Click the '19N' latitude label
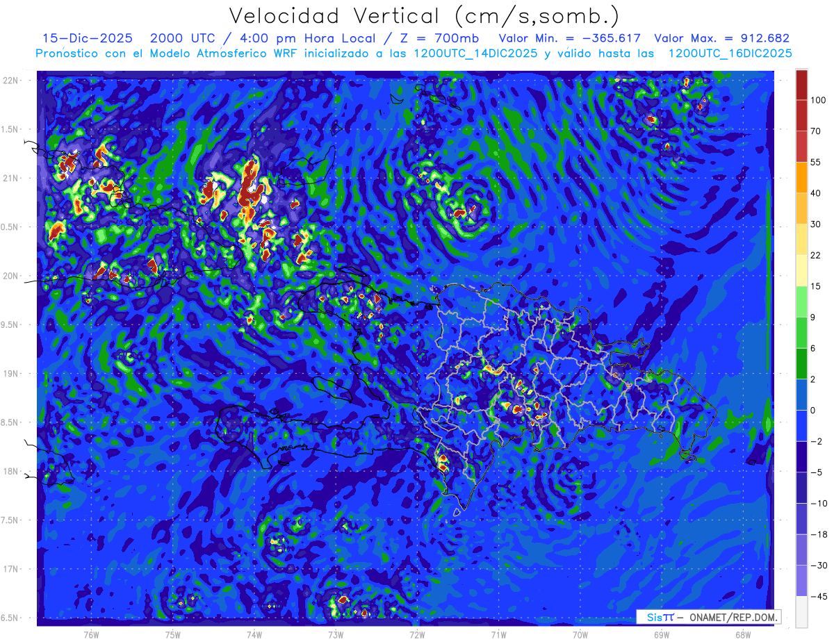This screenshot has width=834, height=644. pyautogui.click(x=12, y=374)
